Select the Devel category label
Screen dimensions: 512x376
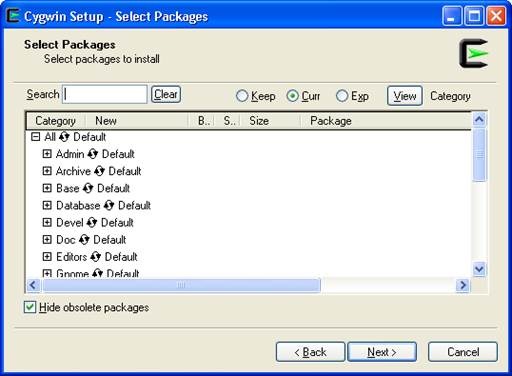pyautogui.click(x=70, y=222)
